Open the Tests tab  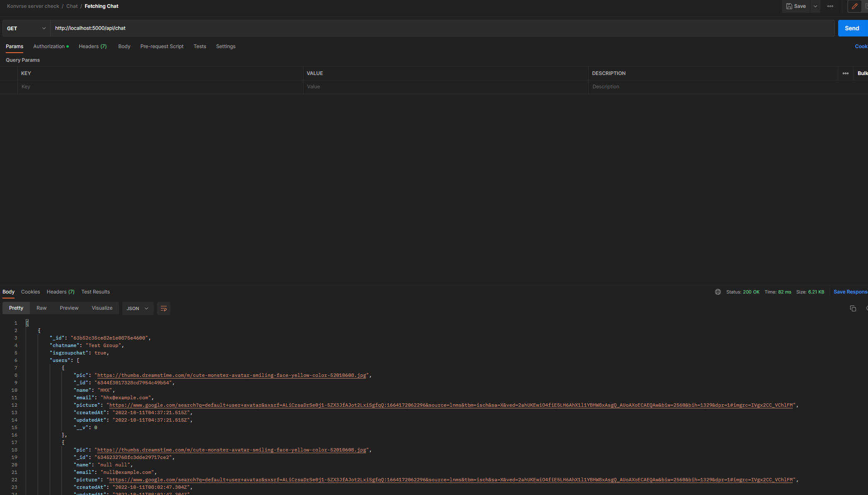200,46
